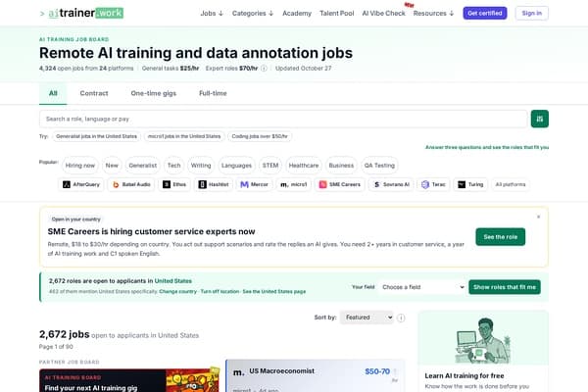588x392 pixels.
Task: Switch to the Contract tab
Action: click(x=94, y=93)
